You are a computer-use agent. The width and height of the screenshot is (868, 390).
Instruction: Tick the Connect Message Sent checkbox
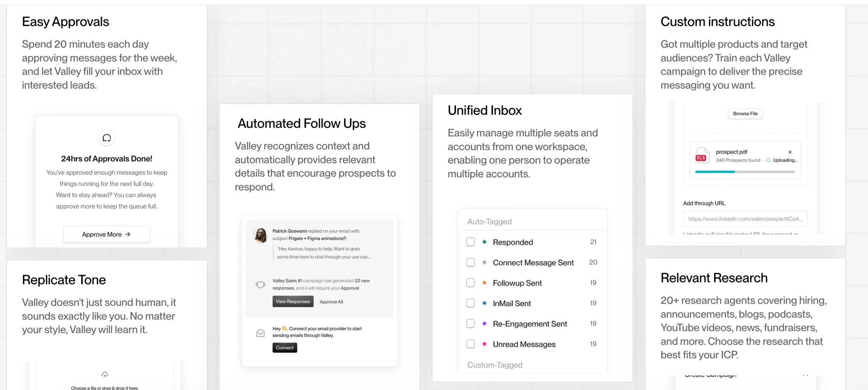470,263
